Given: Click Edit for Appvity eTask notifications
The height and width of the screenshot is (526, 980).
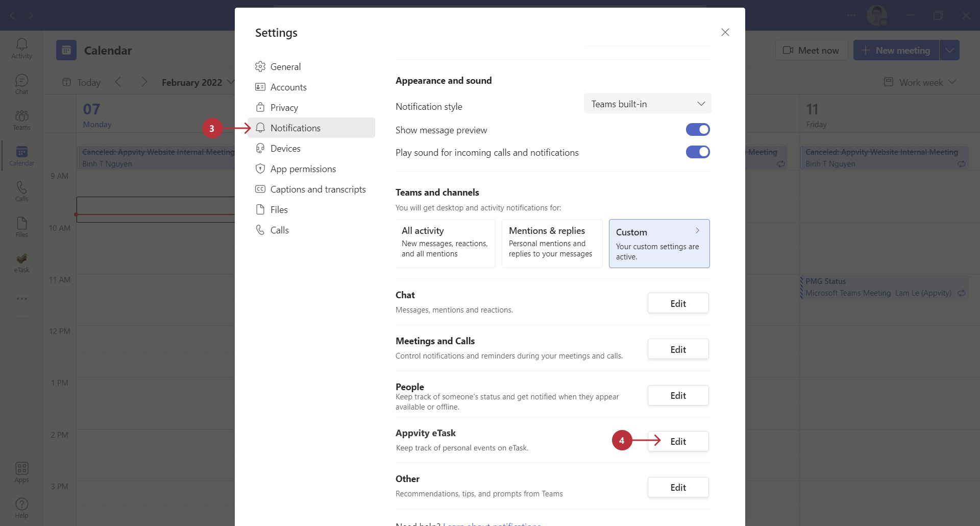Looking at the screenshot, I should [x=678, y=441].
